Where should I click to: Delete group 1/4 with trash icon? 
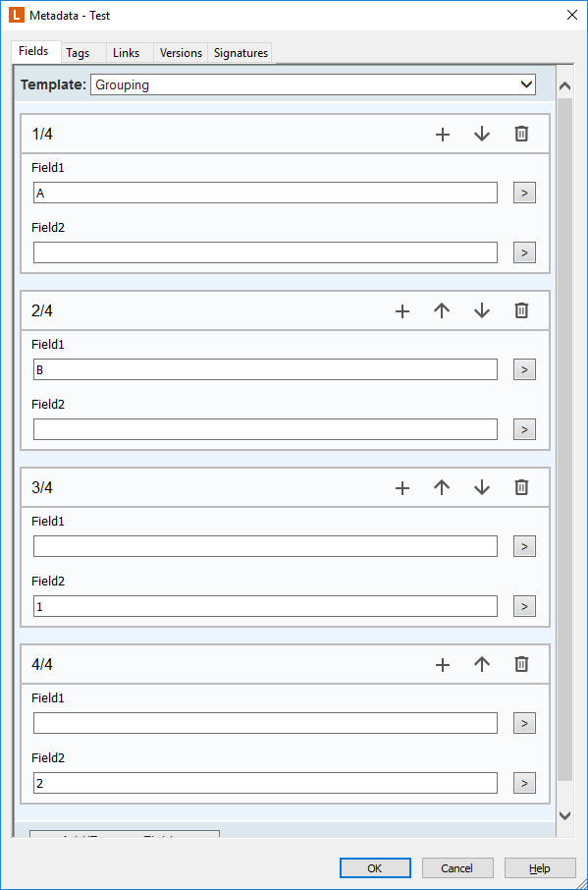[521, 135]
